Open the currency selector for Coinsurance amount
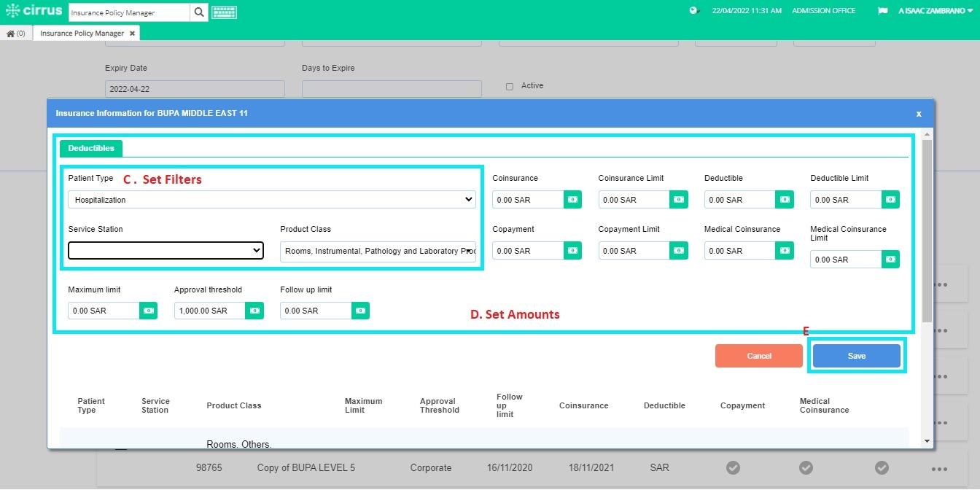 click(x=573, y=199)
